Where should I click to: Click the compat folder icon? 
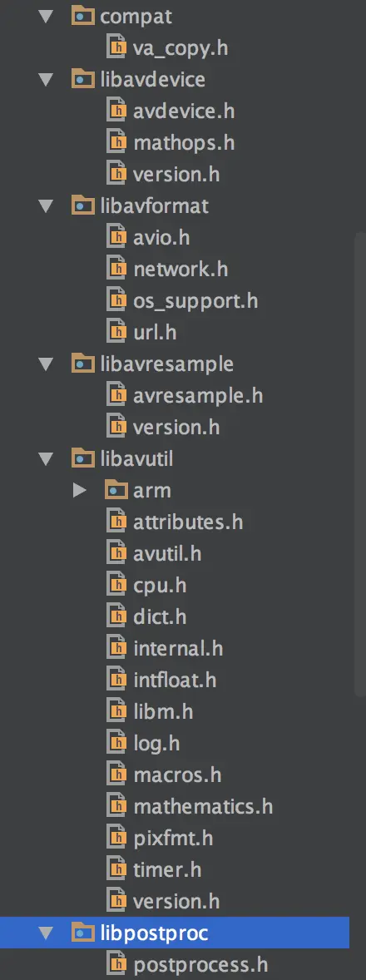[84, 17]
